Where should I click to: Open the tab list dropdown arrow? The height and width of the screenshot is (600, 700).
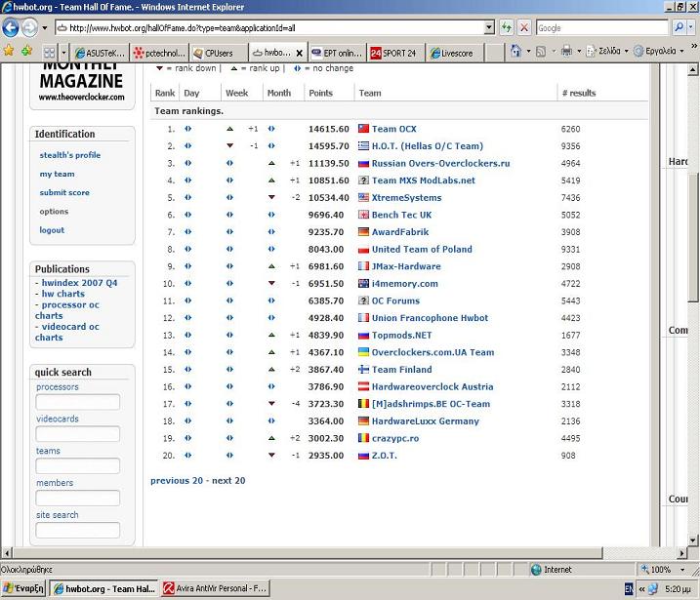63,53
